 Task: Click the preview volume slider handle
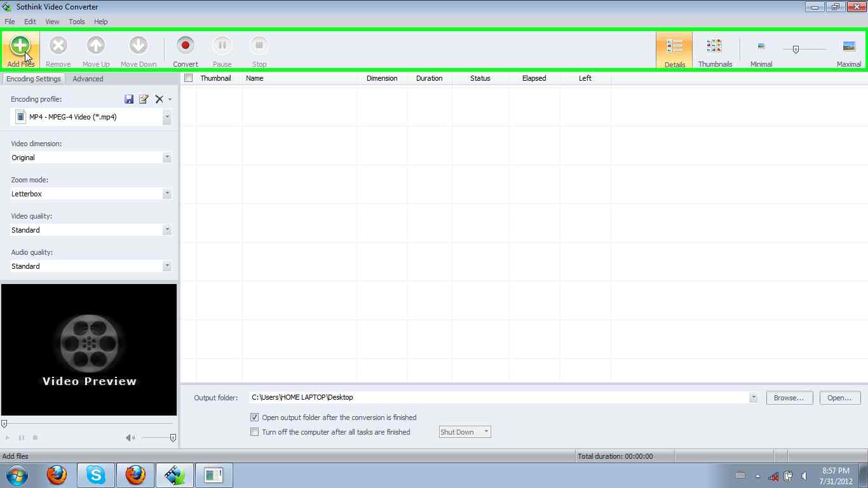[173, 438]
